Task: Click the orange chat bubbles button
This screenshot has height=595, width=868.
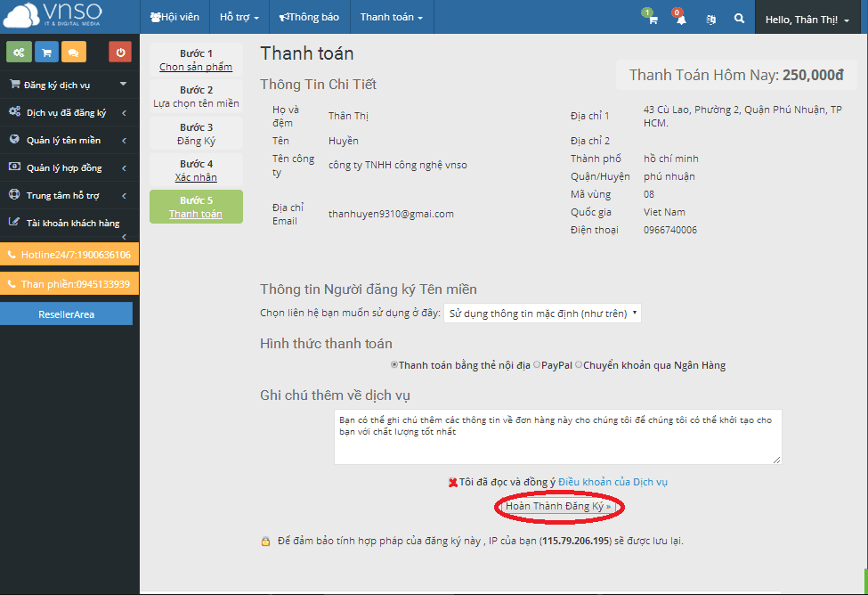Action: (x=74, y=52)
